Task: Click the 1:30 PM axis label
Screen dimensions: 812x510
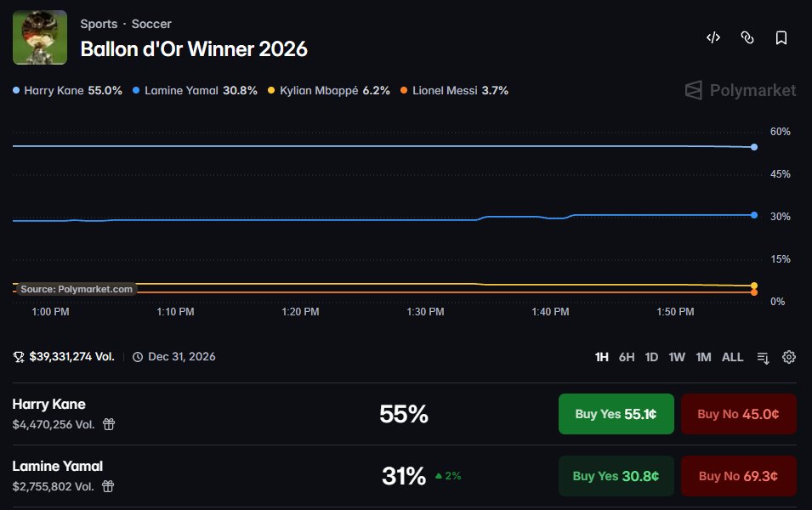Action: click(x=425, y=312)
